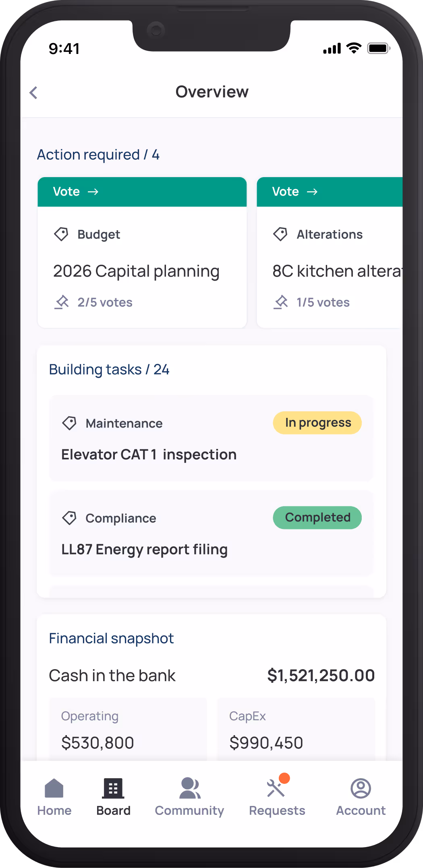This screenshot has height=868, width=423.
Task: Open the Community people icon
Action: pos(190,788)
